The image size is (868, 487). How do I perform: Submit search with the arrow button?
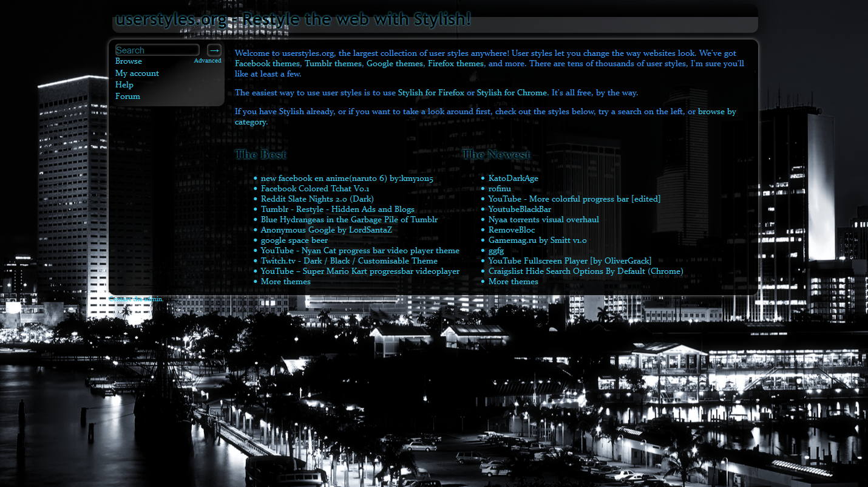pyautogui.click(x=214, y=50)
